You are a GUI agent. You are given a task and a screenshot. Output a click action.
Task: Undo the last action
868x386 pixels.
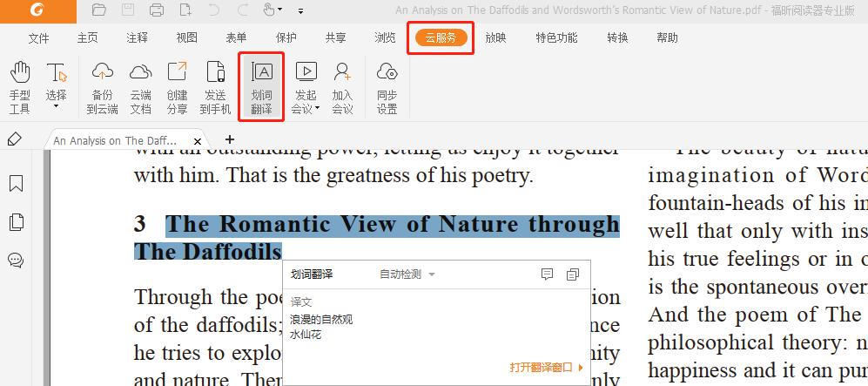215,10
